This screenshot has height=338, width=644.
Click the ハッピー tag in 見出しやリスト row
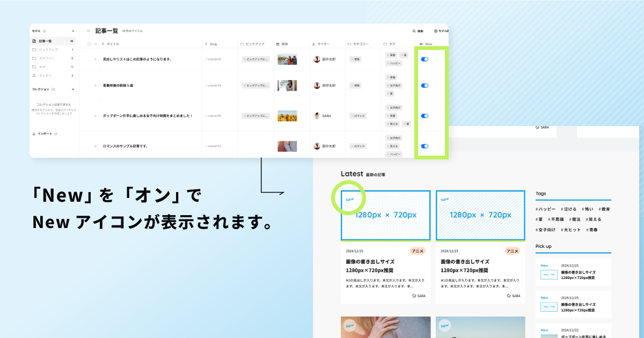tap(394, 63)
